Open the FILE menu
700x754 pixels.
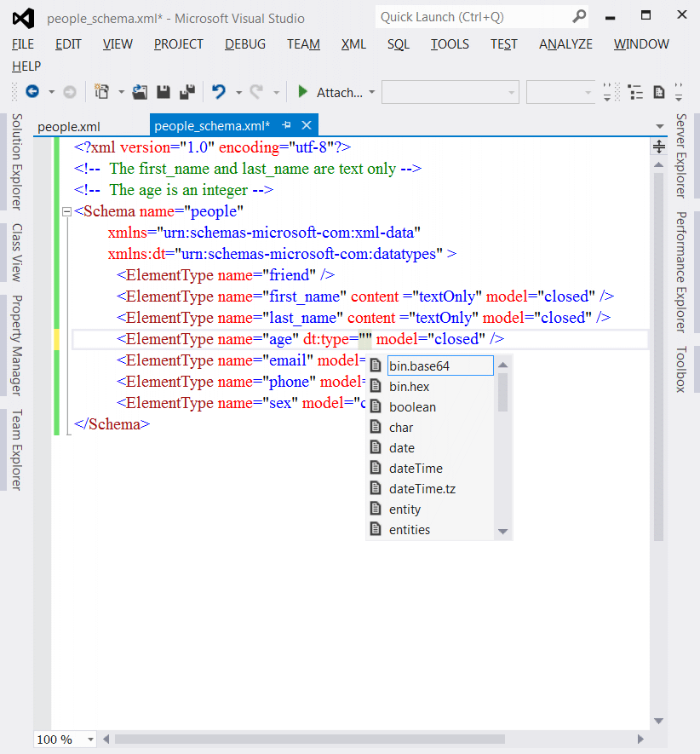[x=23, y=44]
